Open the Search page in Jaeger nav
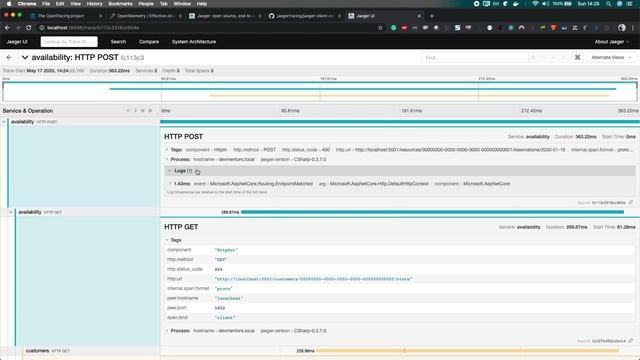This screenshot has width=640, height=360. coord(118,42)
